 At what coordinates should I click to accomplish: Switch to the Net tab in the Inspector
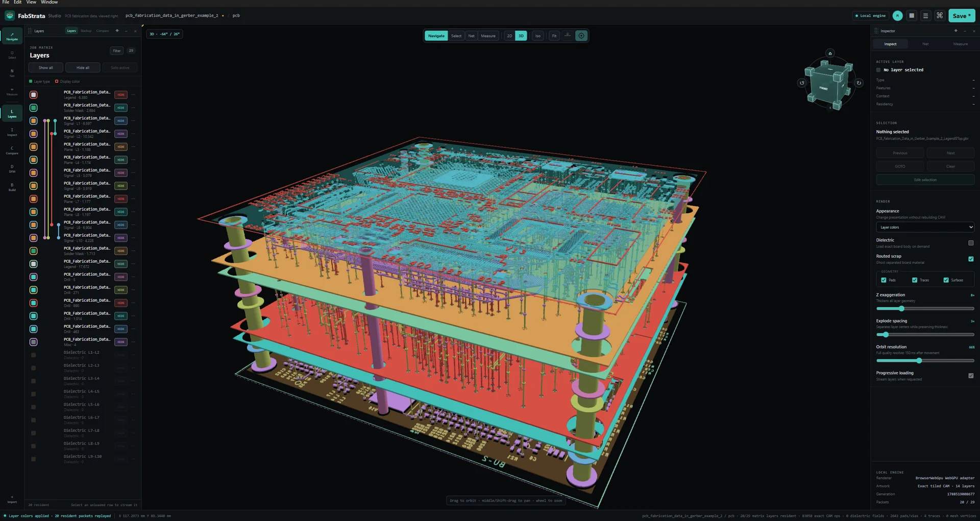tap(925, 44)
